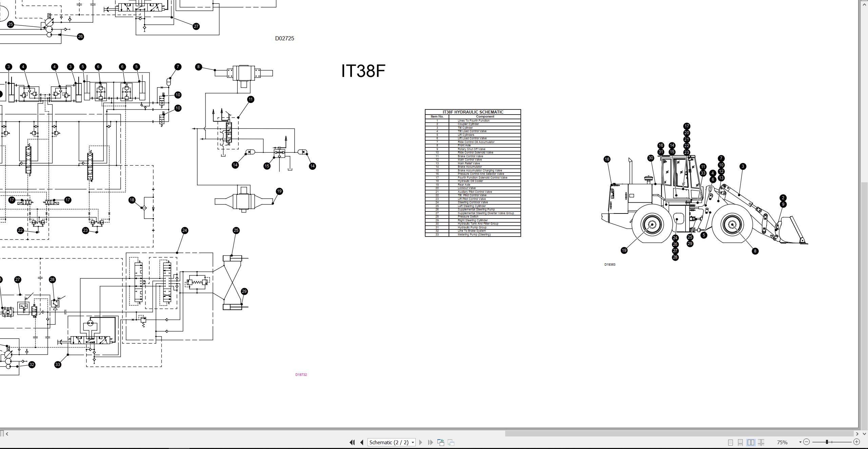Viewport: 868px width, 449px height.
Task: Click the horizontal scrollbar left arrow
Action: coord(7,434)
